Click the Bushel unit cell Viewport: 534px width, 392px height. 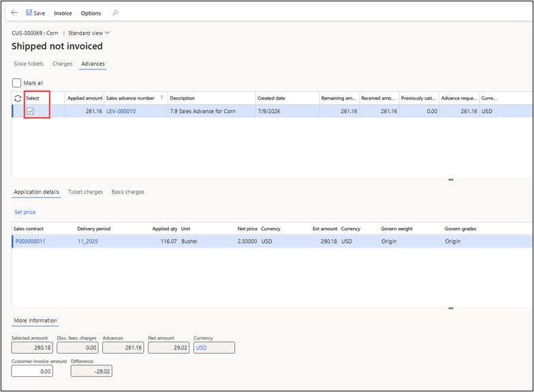[x=189, y=242]
